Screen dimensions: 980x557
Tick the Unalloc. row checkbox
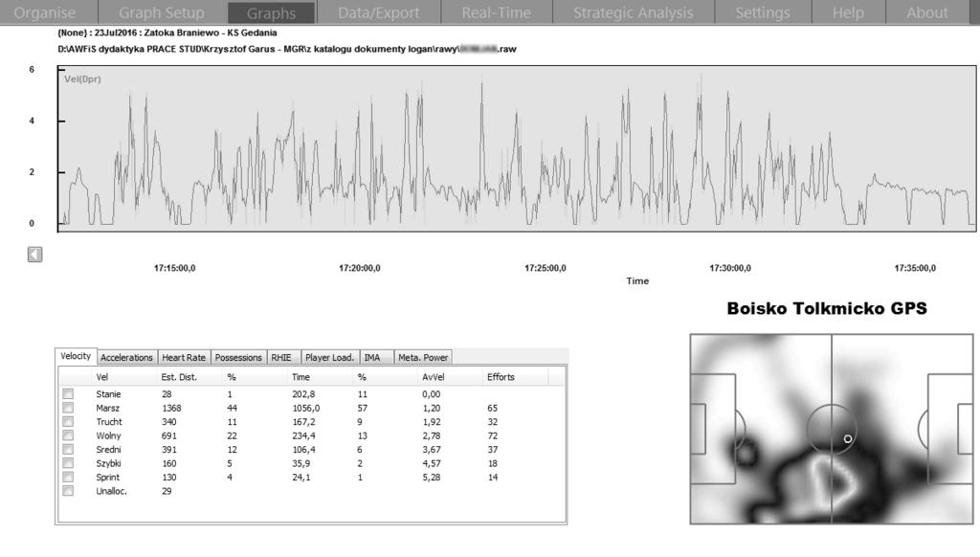68,491
